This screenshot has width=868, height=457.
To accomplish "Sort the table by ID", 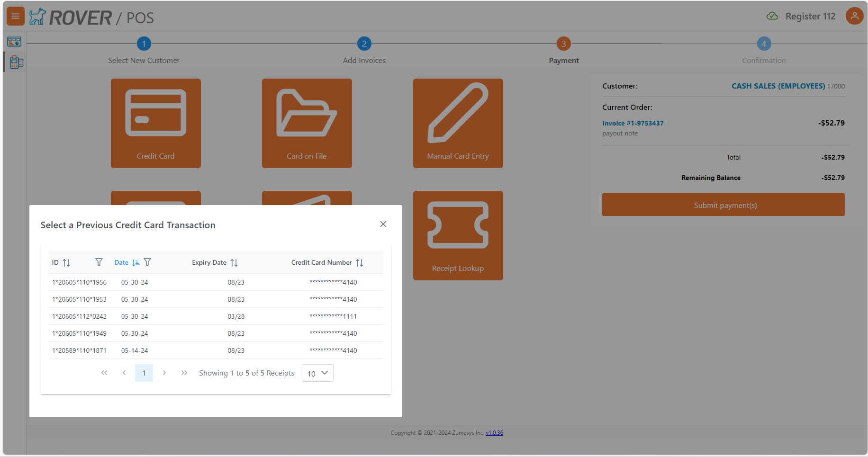I will pos(66,262).
